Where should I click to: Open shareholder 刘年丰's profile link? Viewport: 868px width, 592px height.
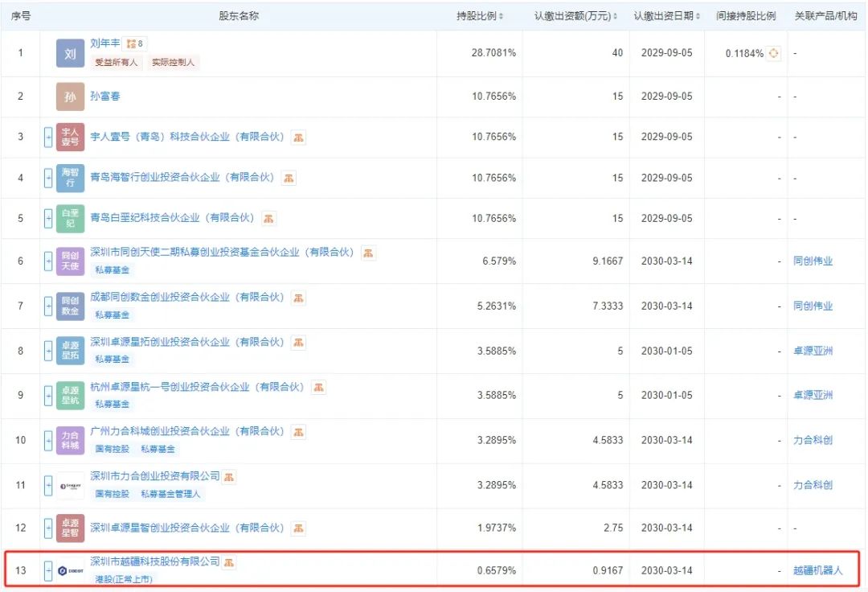(104, 43)
